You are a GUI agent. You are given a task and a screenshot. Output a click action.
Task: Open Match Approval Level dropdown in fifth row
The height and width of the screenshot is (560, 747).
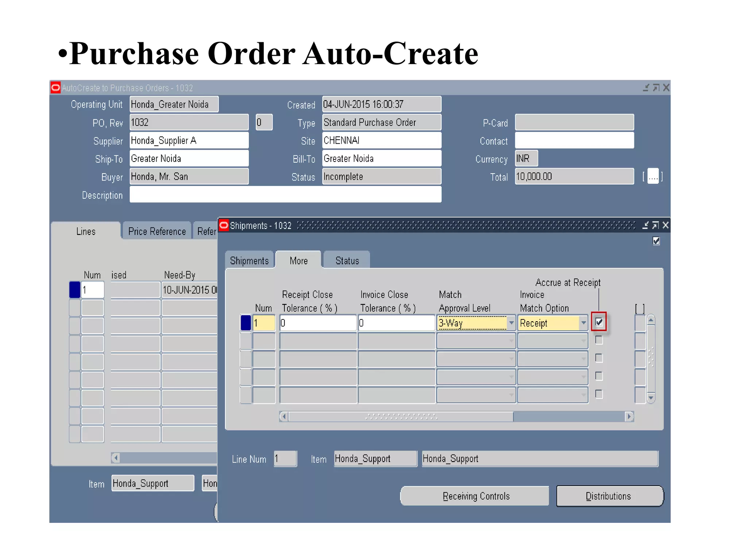pos(511,394)
